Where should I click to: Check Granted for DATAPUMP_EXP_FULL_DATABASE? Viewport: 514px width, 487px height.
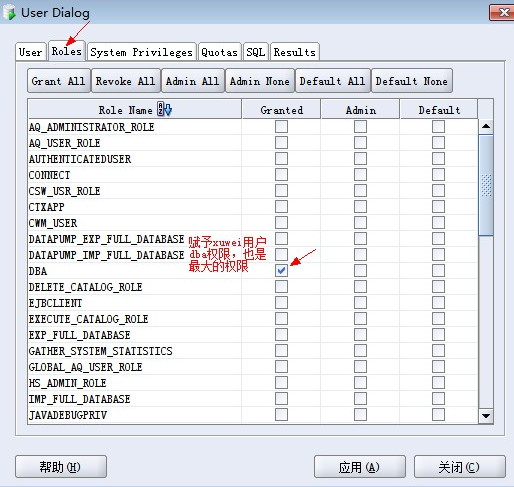coord(281,238)
